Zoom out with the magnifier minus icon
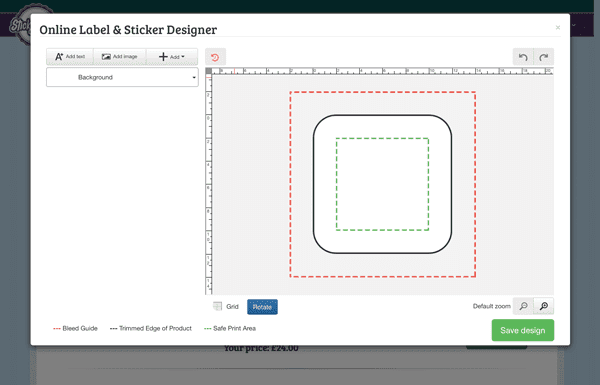Image resolution: width=600 pixels, height=385 pixels. coord(523,306)
